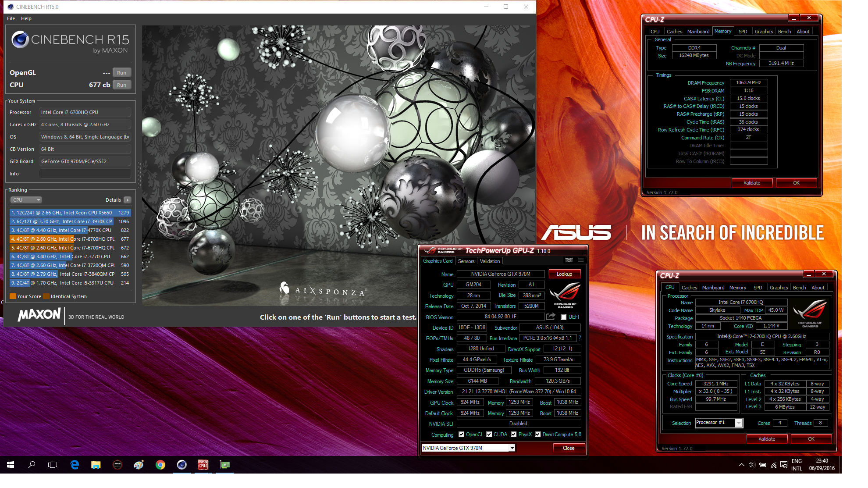The height and width of the screenshot is (488, 868).
Task: Open Task View on the taskbar
Action: click(x=53, y=465)
